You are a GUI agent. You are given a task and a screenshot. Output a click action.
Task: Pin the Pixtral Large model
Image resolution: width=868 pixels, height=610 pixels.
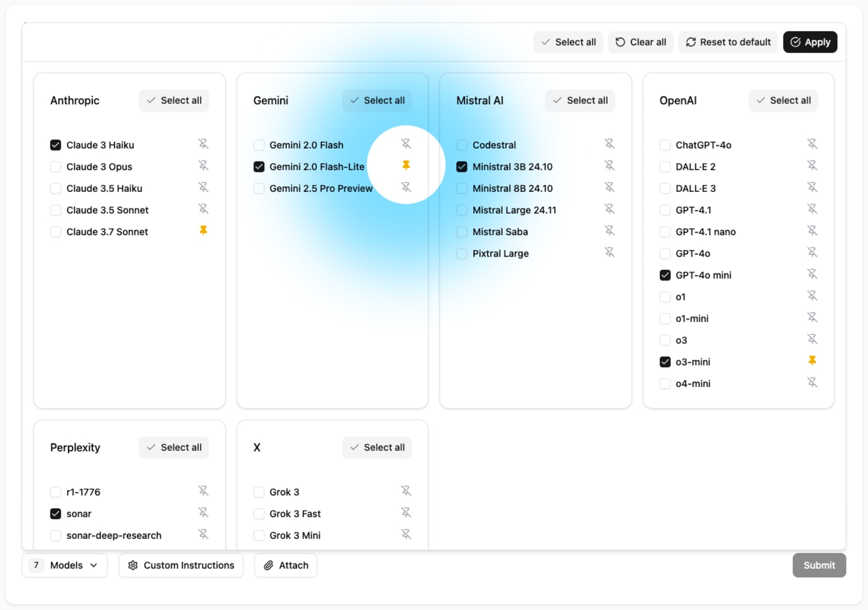click(x=609, y=252)
